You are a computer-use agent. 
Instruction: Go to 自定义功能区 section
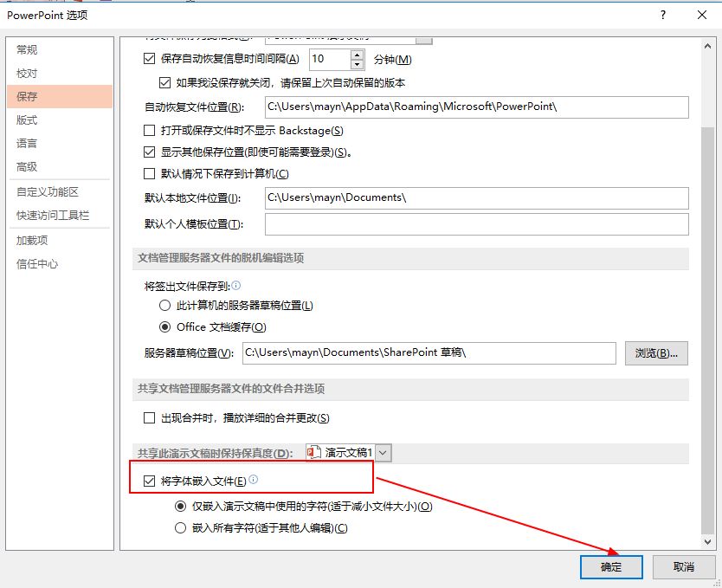[x=48, y=191]
